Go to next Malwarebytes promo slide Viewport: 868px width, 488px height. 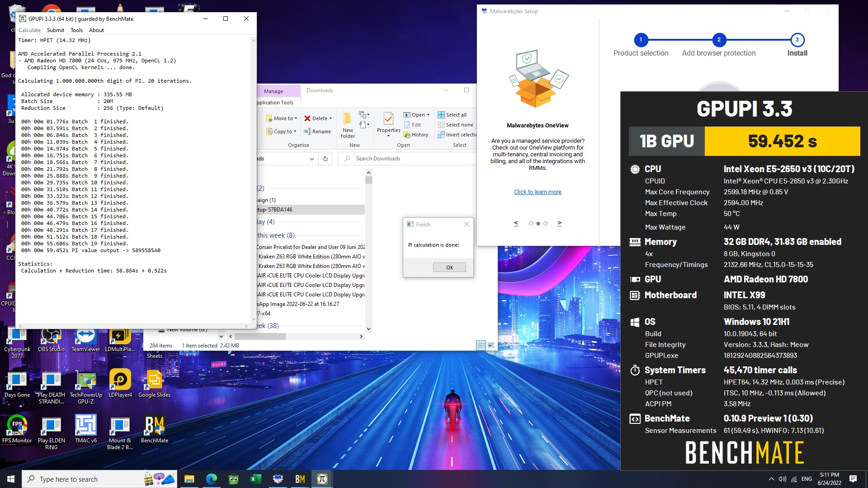pos(559,223)
